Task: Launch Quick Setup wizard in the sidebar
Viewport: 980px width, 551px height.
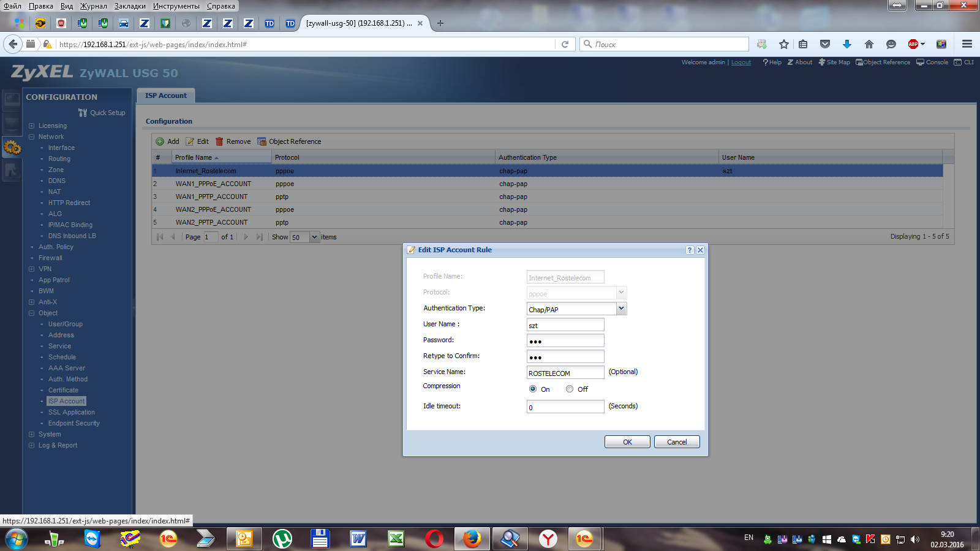Action: coord(102,113)
